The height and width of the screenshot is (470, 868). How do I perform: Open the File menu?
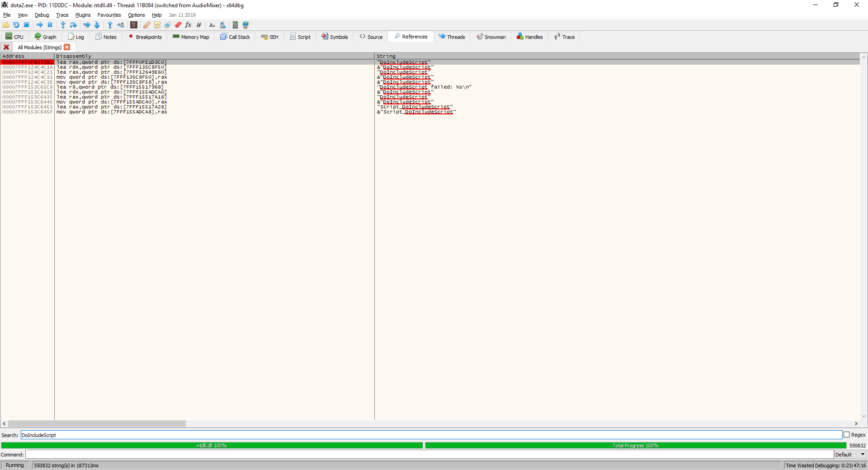point(7,15)
